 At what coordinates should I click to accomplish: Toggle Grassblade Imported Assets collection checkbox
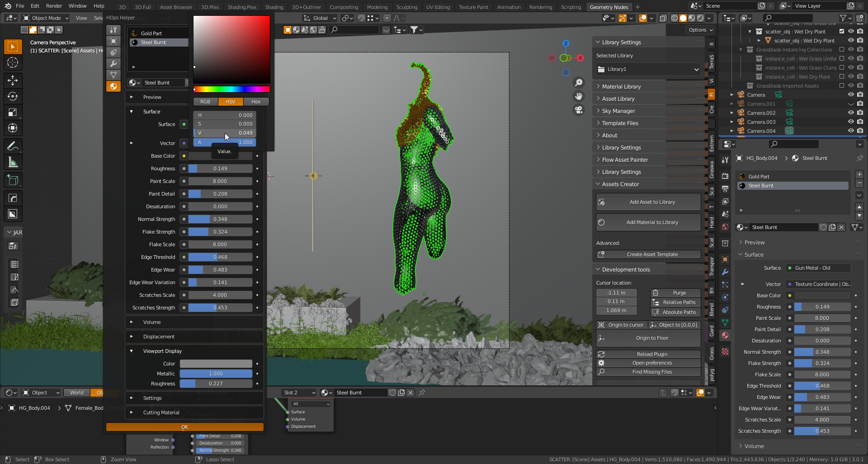coord(841,86)
